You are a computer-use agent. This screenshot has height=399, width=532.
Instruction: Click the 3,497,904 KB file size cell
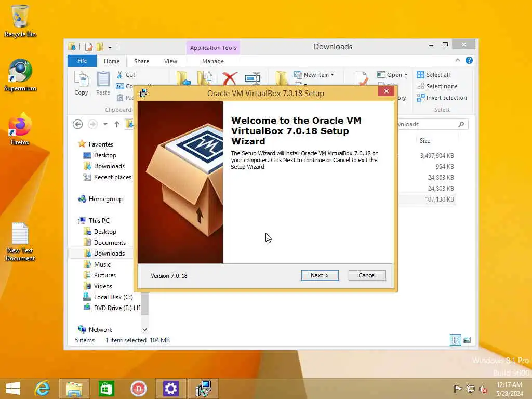pyautogui.click(x=437, y=156)
